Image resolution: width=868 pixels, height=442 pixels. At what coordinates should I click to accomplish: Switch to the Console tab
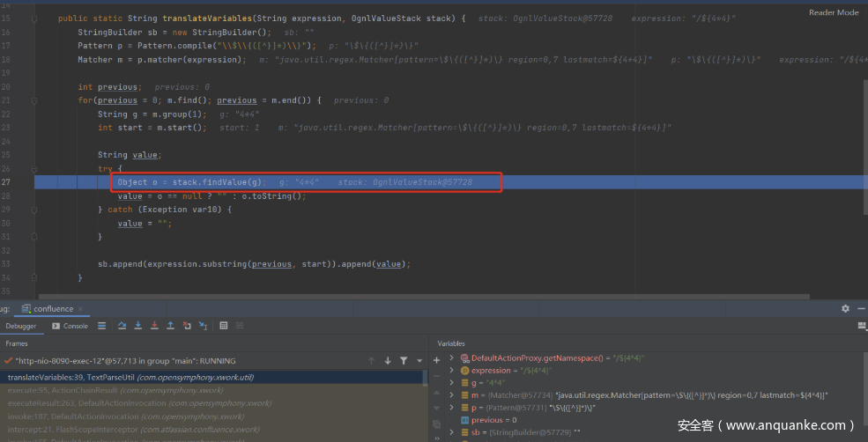point(70,326)
